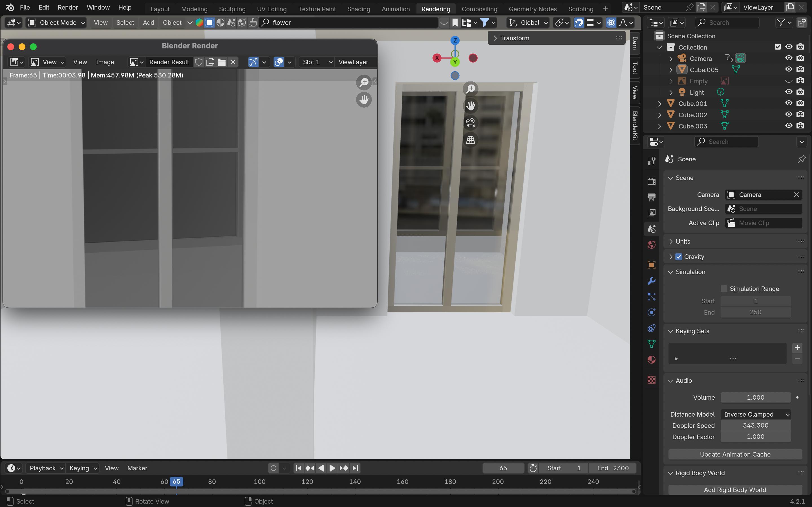Click the Add Rigid Body World button

pyautogui.click(x=735, y=490)
